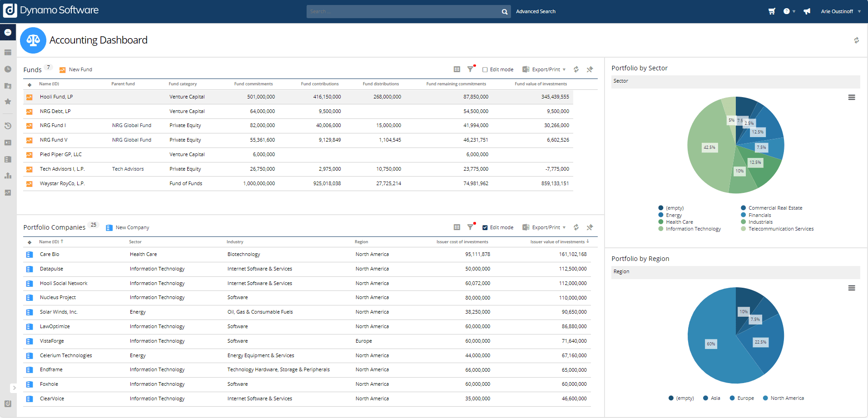Open the favorites star in left sidebar
868x418 pixels.
coord(8,102)
